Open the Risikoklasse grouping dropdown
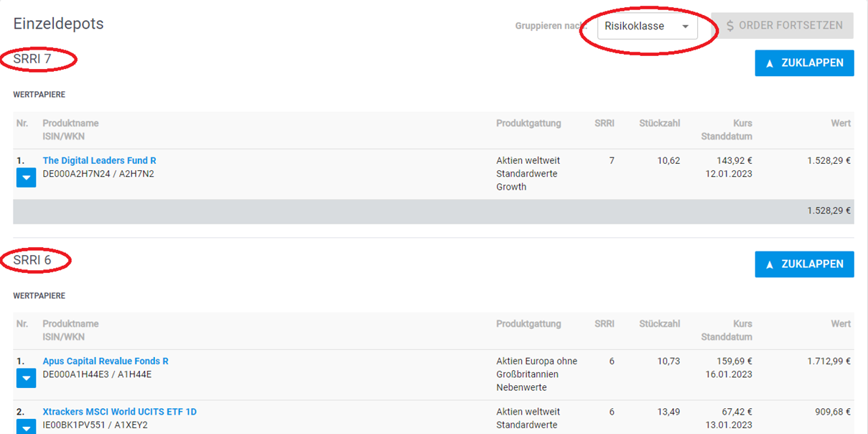 647,27
